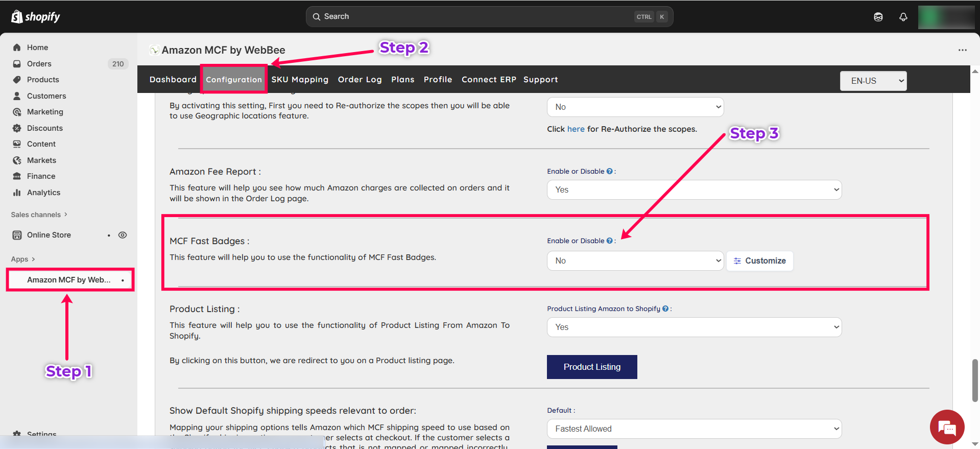
Task: Preview Online Store with the eye icon
Action: tap(123, 235)
